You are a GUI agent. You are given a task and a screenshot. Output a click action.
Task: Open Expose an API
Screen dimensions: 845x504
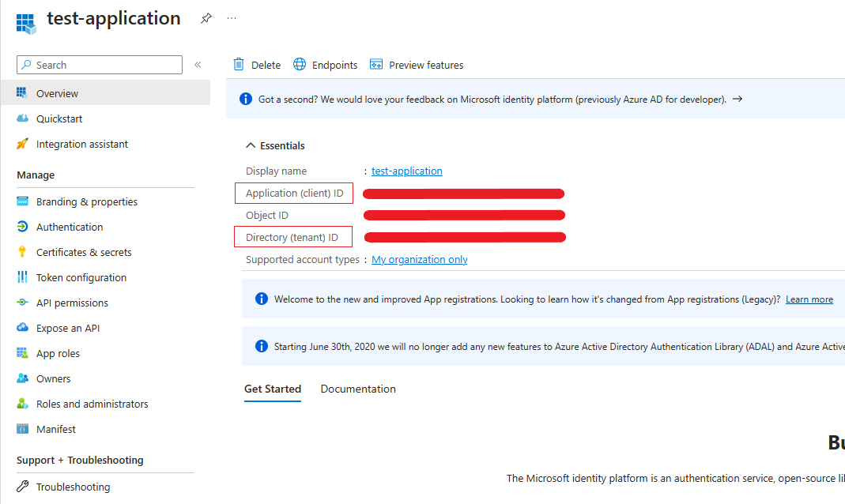point(68,328)
